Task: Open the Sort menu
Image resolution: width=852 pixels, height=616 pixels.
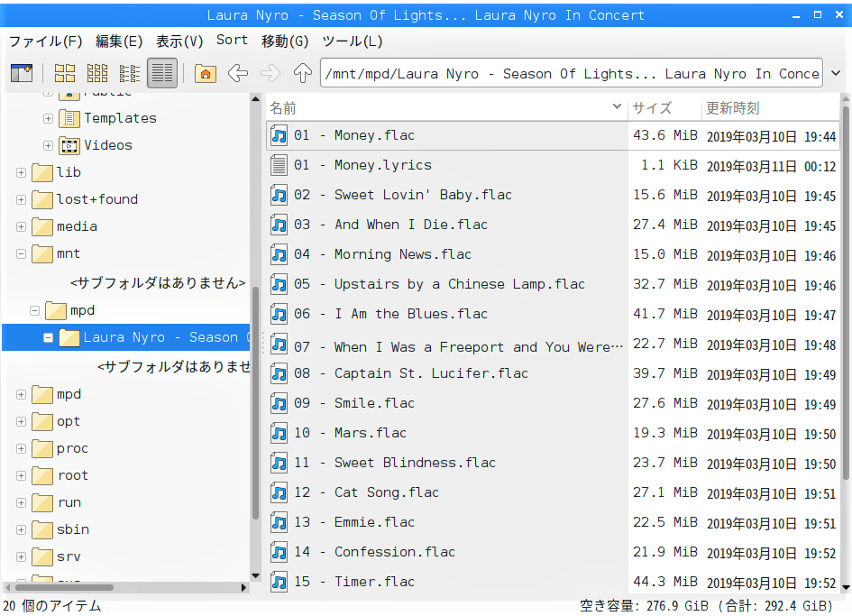Action: point(232,41)
